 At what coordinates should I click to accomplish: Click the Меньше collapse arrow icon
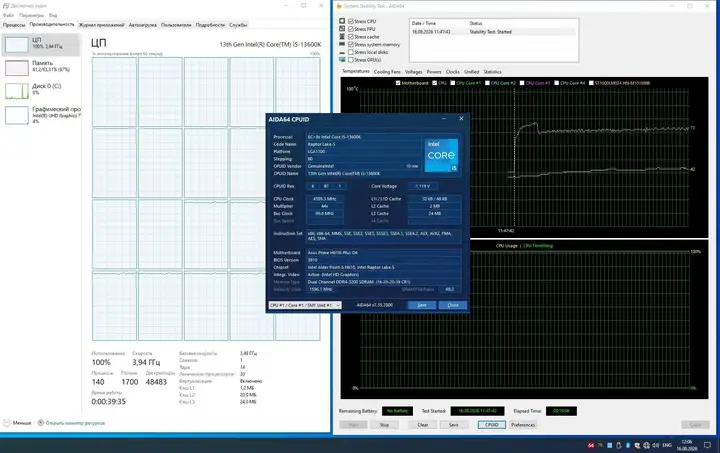click(6, 423)
